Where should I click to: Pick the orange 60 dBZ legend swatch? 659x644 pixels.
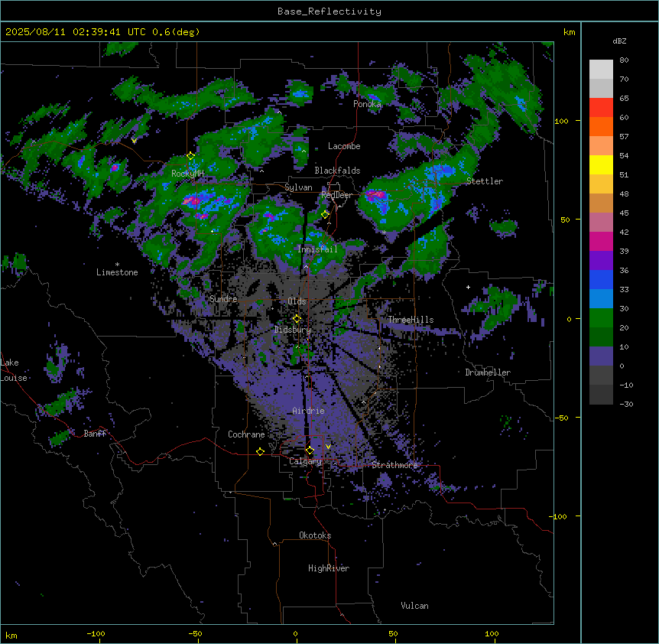click(601, 126)
